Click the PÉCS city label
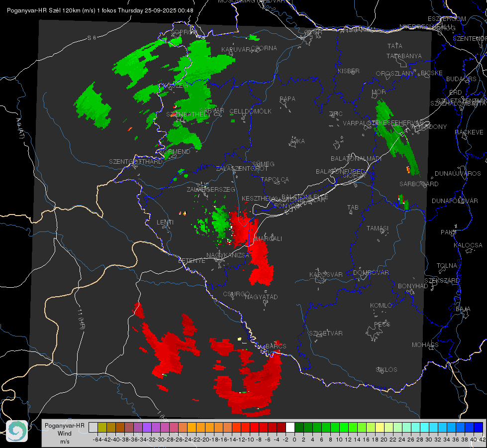The width and height of the screenshot is (487, 448). click(382, 324)
